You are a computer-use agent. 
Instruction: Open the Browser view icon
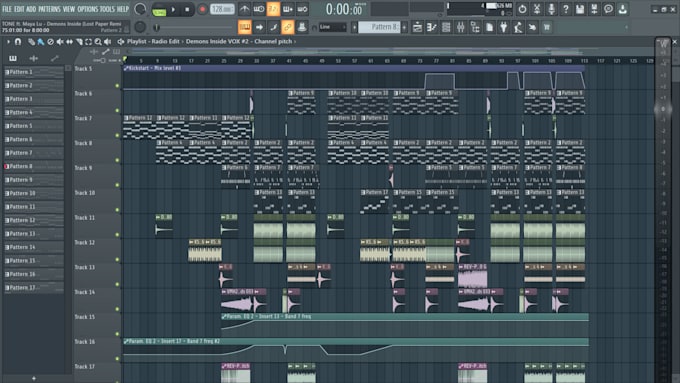point(475,27)
